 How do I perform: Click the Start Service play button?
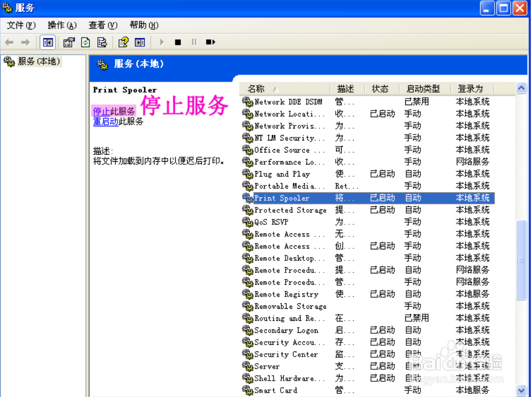pyautogui.click(x=162, y=42)
